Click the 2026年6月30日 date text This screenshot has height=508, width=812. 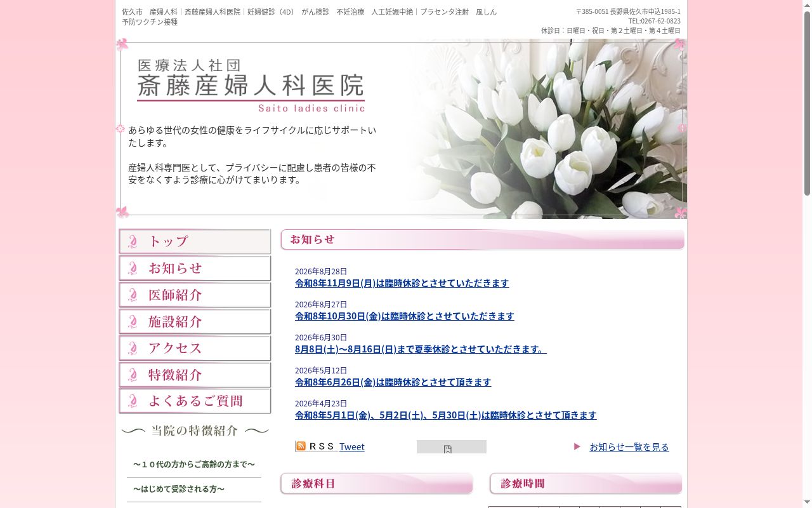point(321,338)
